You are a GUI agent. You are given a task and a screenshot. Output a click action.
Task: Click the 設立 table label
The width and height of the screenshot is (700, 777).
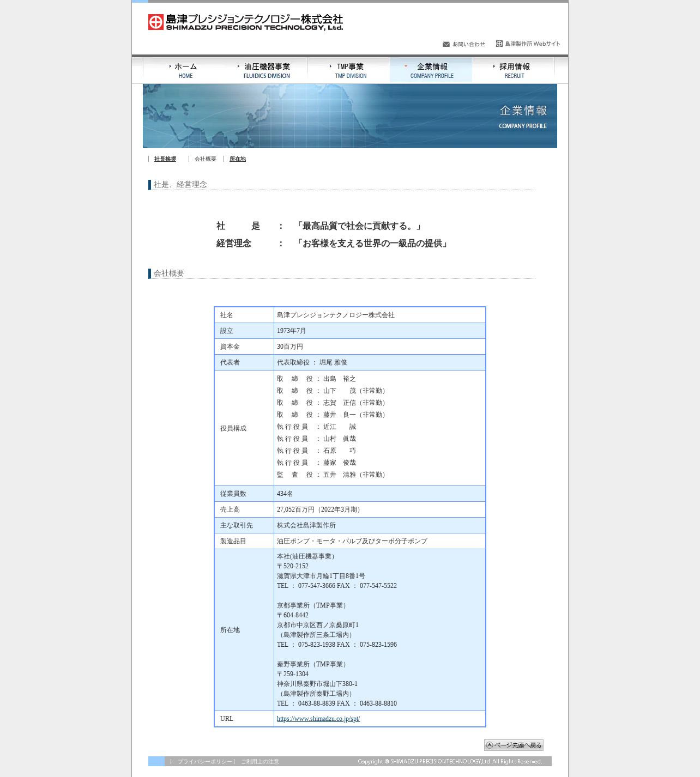tap(227, 331)
